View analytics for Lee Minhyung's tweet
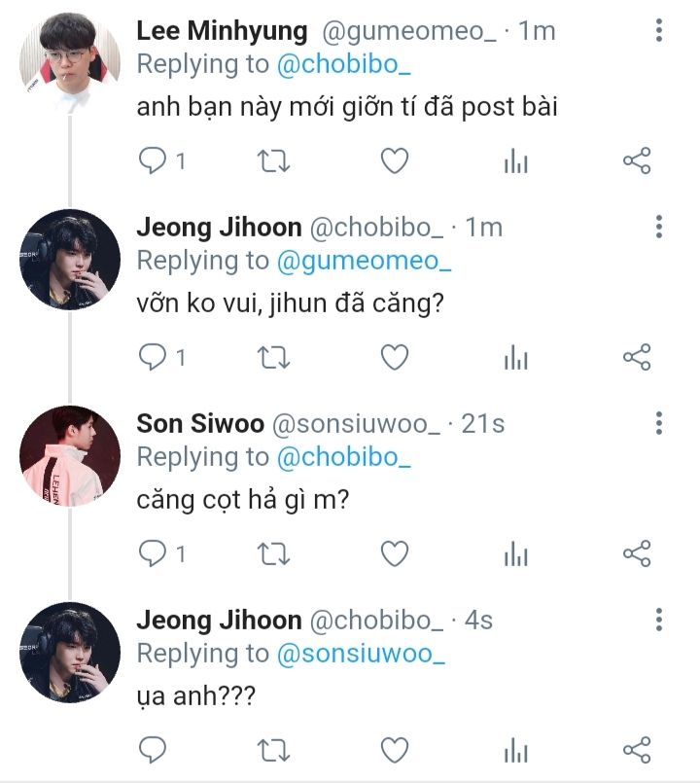The image size is (700, 783). coord(515,161)
